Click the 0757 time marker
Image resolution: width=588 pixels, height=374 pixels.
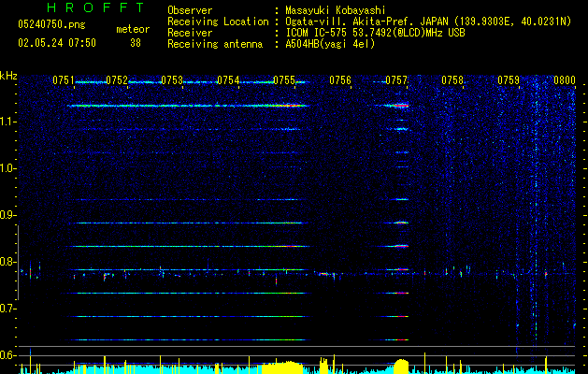click(396, 80)
